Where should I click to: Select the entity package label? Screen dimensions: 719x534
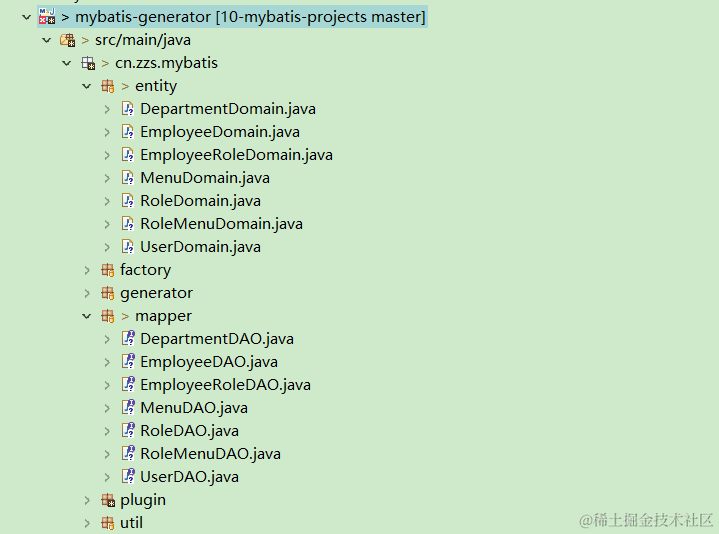pyautogui.click(x=156, y=86)
